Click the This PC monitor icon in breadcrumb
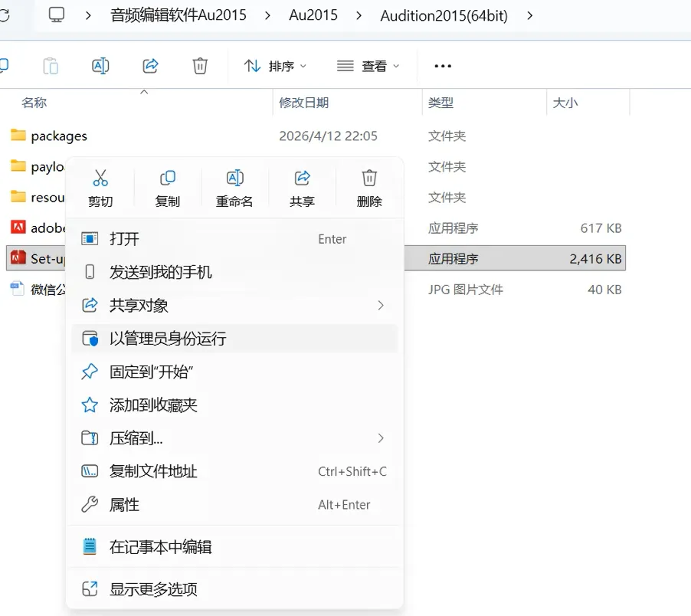 coord(57,15)
